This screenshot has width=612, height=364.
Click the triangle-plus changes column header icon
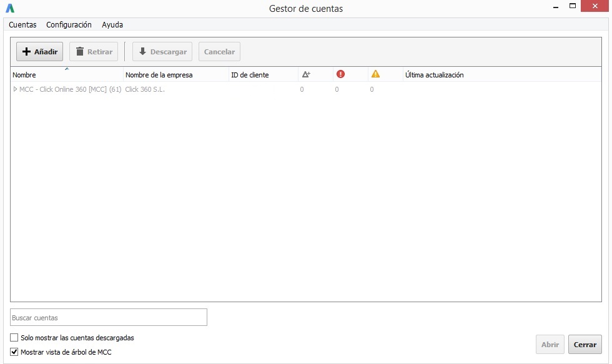[306, 74]
